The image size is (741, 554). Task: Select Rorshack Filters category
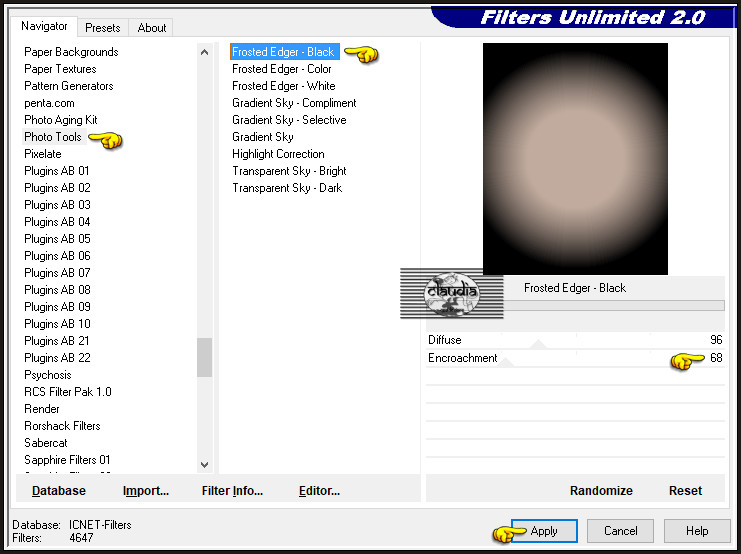pyautogui.click(x=62, y=426)
